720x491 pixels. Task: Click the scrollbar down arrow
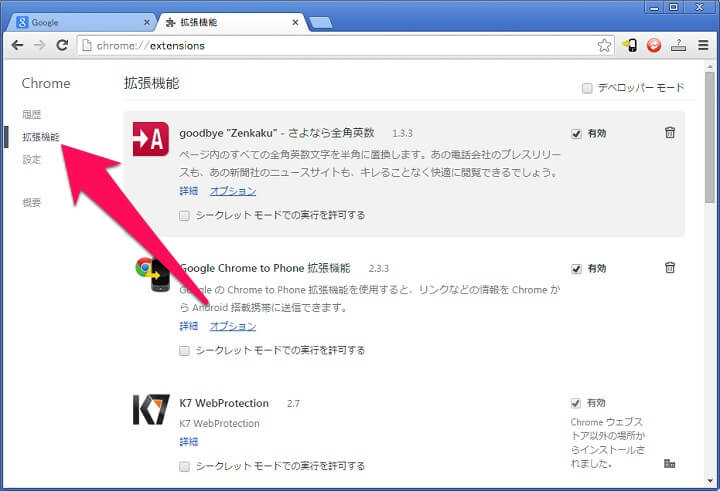[710, 481]
